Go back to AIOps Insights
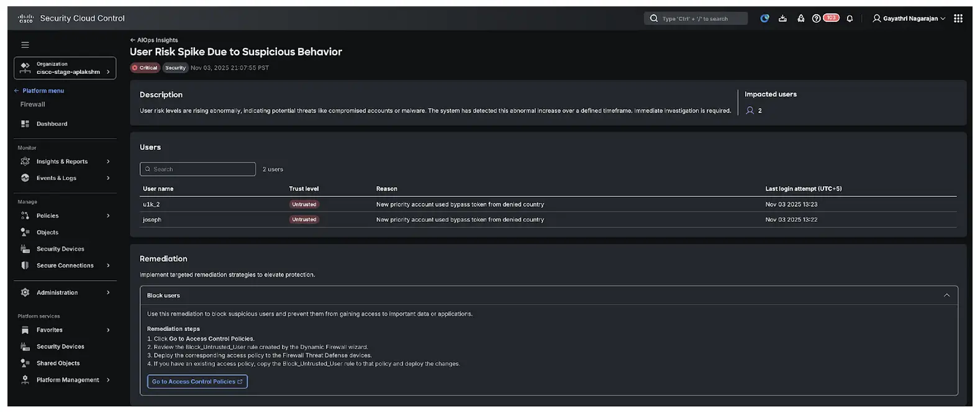Image resolution: width=980 pixels, height=412 pixels. 154,40
